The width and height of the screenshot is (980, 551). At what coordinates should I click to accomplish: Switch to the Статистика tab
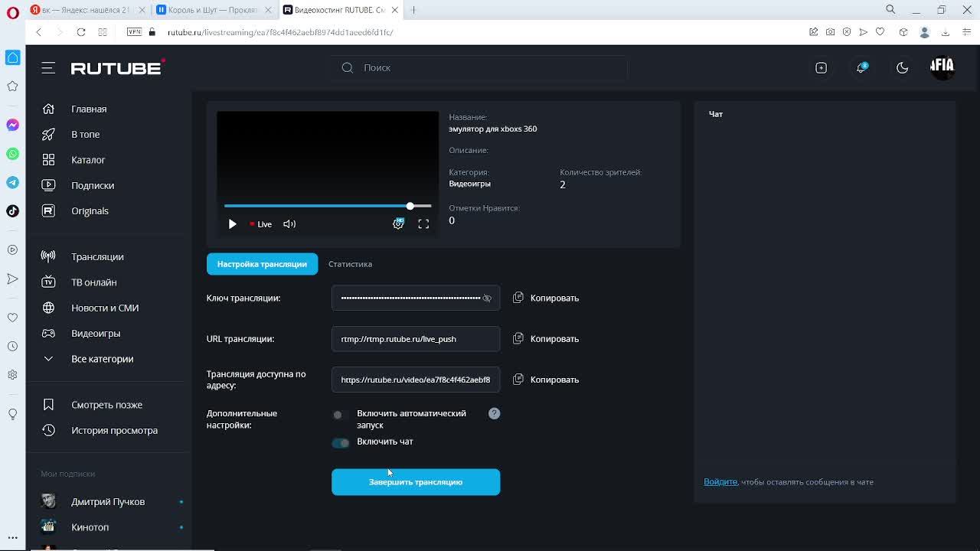(350, 264)
